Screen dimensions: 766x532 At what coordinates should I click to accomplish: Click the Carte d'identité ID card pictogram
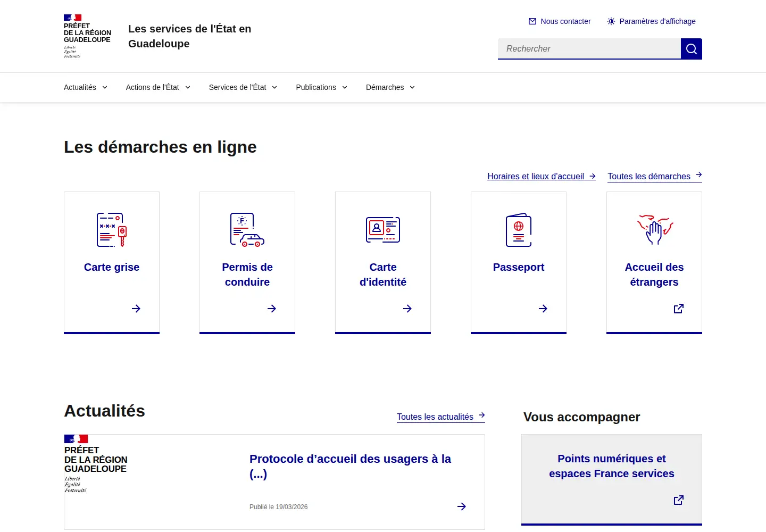(383, 230)
